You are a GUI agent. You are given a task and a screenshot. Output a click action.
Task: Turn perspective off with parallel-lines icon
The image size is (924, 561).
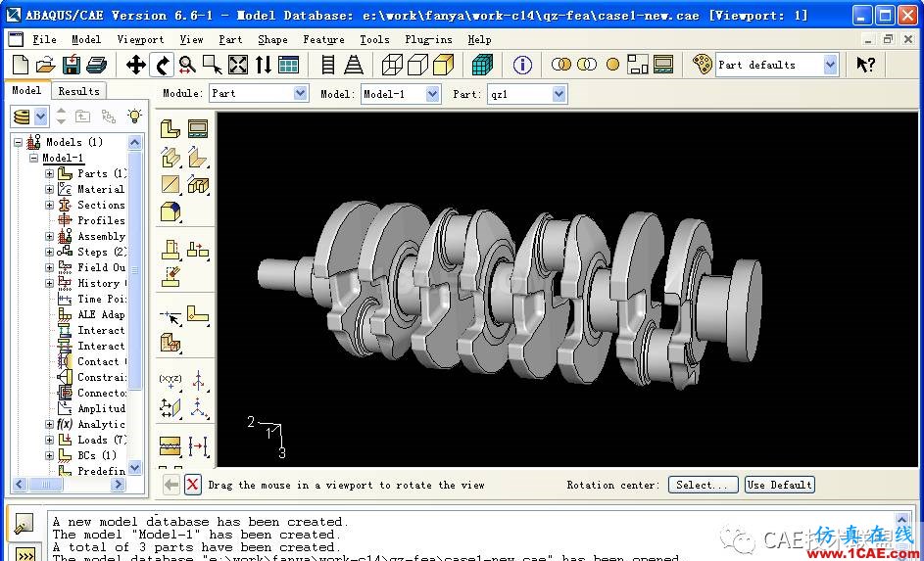[328, 65]
